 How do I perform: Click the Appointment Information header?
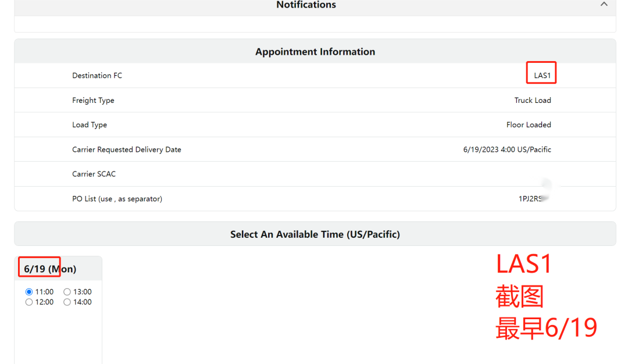point(315,52)
